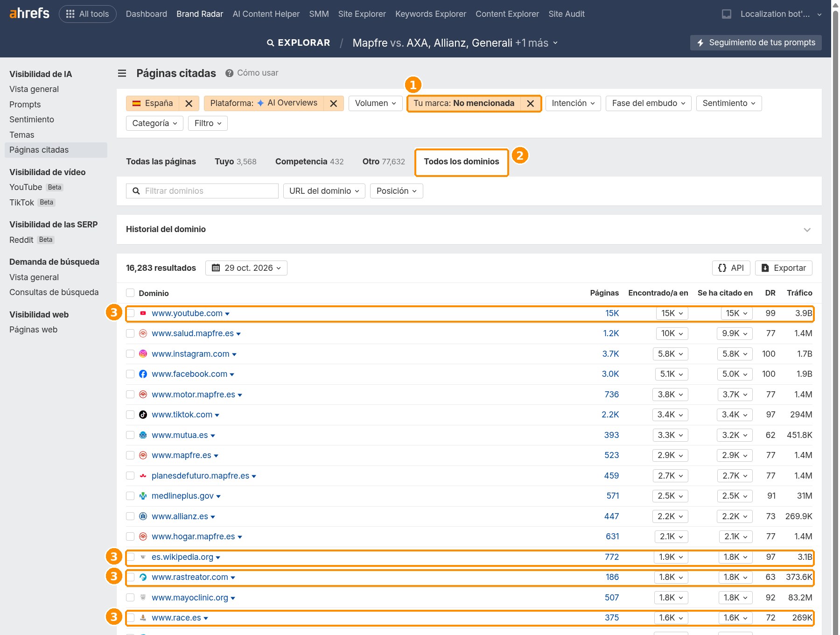Image resolution: width=840 pixels, height=635 pixels.
Task: Open the Categoría dropdown
Action: [154, 123]
